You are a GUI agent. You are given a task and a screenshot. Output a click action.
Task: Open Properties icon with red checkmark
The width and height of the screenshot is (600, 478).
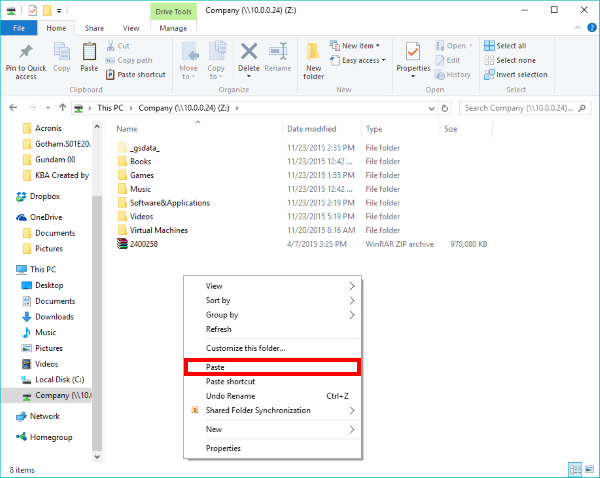(x=413, y=52)
